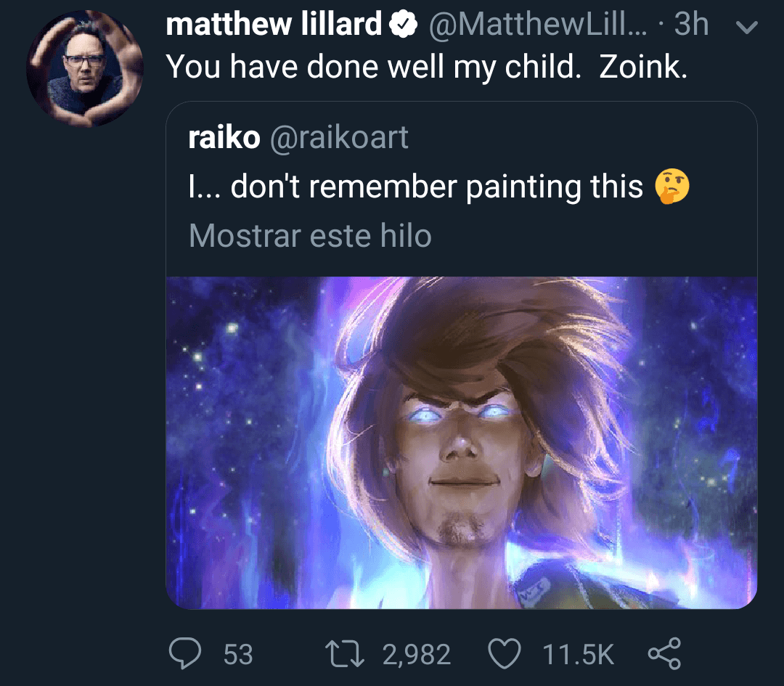
Task: Open the glowing-eyed Shaggy painting image
Action: [x=462, y=443]
